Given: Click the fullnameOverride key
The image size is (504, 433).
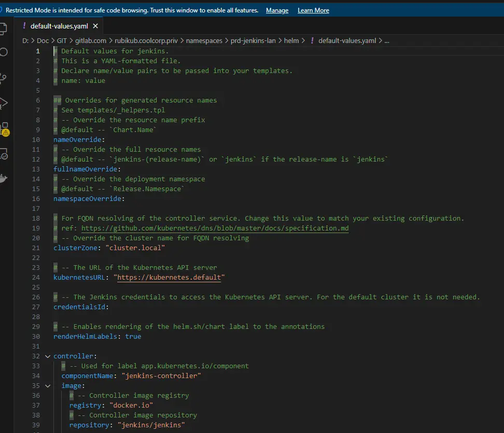Looking at the screenshot, I should (x=85, y=169).
